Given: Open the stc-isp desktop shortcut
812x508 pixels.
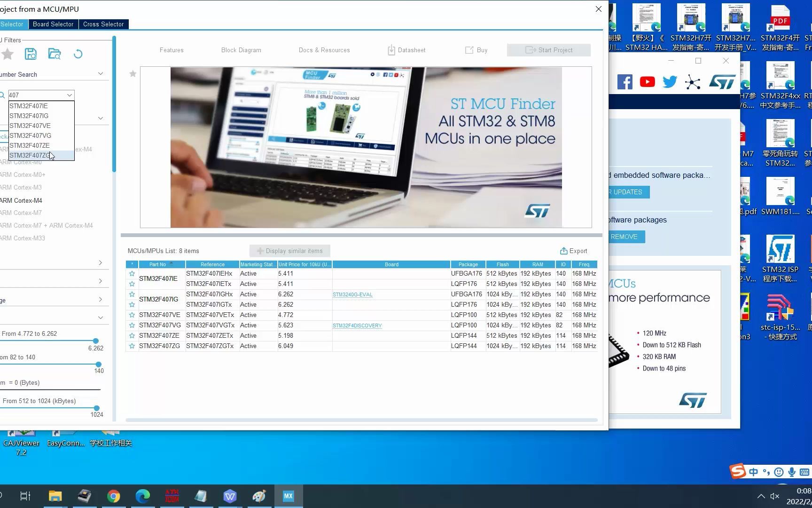Looking at the screenshot, I should 780,317.
